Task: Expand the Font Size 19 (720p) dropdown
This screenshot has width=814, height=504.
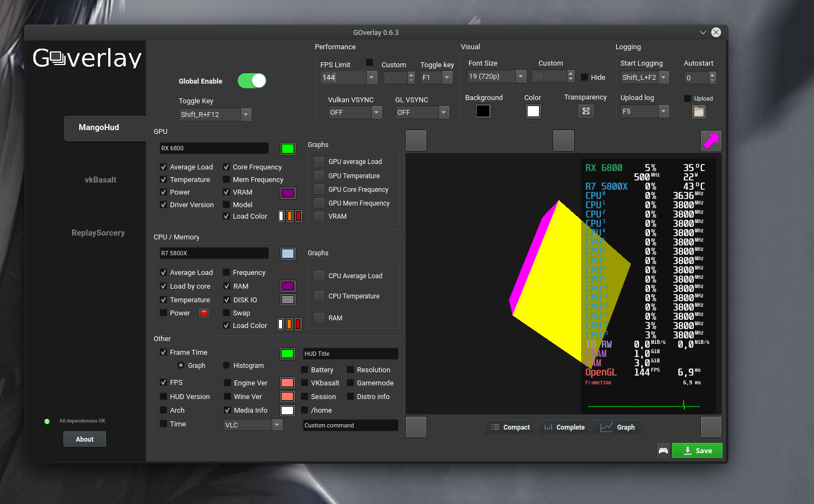Action: pyautogui.click(x=521, y=76)
